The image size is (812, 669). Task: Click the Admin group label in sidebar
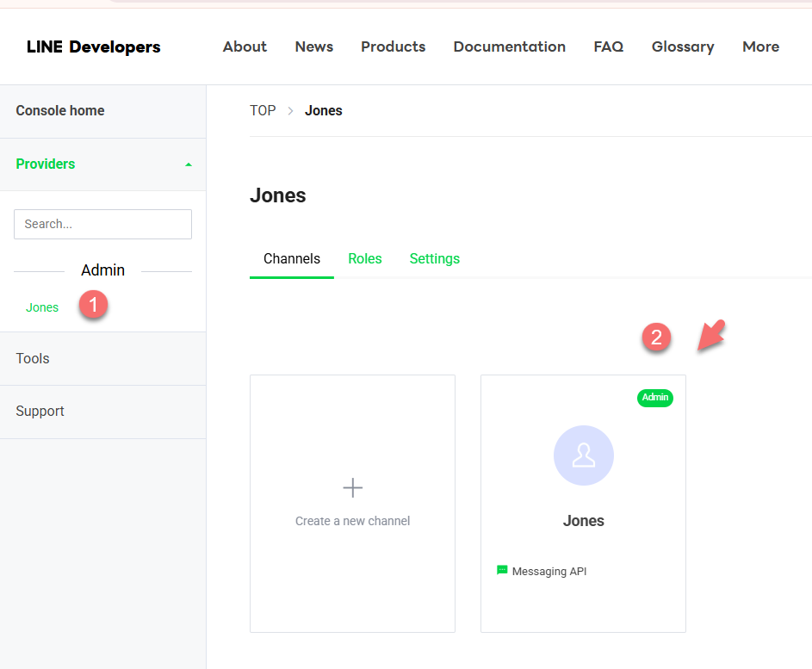(x=103, y=270)
